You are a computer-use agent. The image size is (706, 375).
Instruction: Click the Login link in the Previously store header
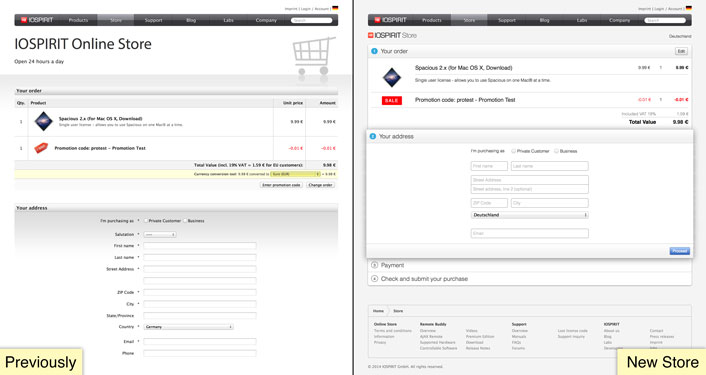(306, 9)
